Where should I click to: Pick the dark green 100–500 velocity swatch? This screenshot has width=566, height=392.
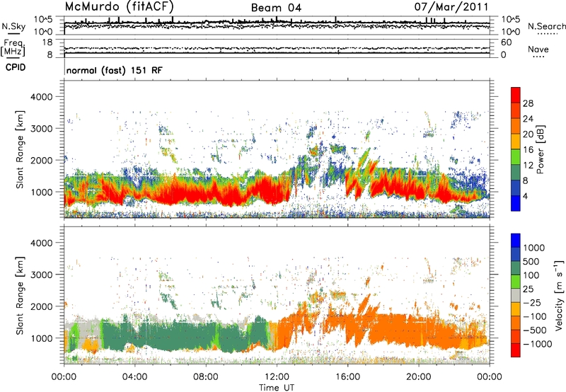tap(516, 268)
